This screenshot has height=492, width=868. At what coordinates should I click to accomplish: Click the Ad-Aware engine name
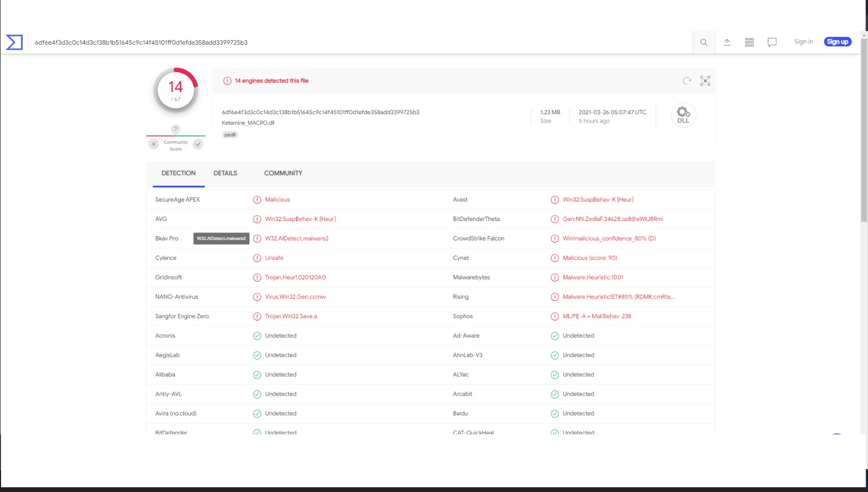coord(466,336)
